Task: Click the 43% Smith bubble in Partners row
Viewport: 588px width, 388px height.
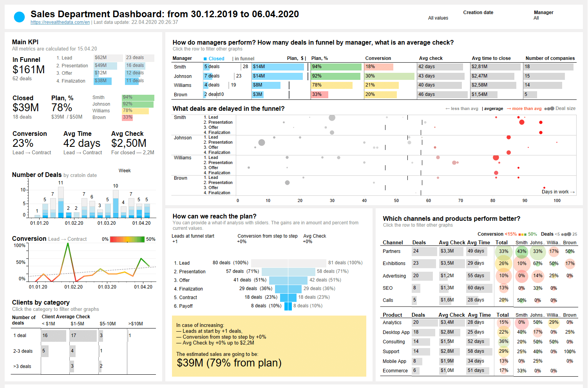Action: click(521, 251)
